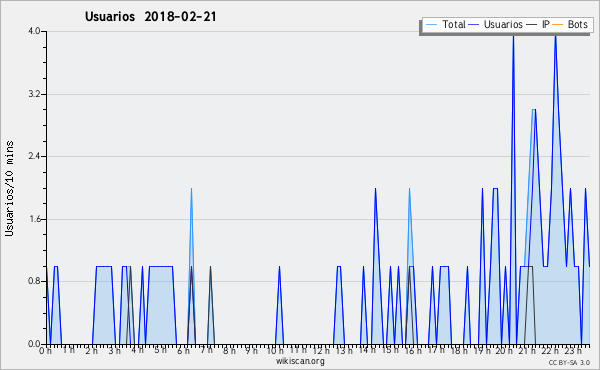The height and width of the screenshot is (370, 600).
Task: Click the 2.4 y-axis label
Action: click(x=34, y=156)
